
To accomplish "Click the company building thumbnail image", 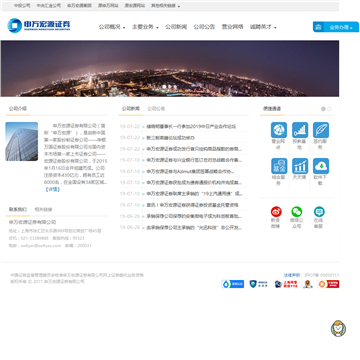I will click(x=22, y=141).
